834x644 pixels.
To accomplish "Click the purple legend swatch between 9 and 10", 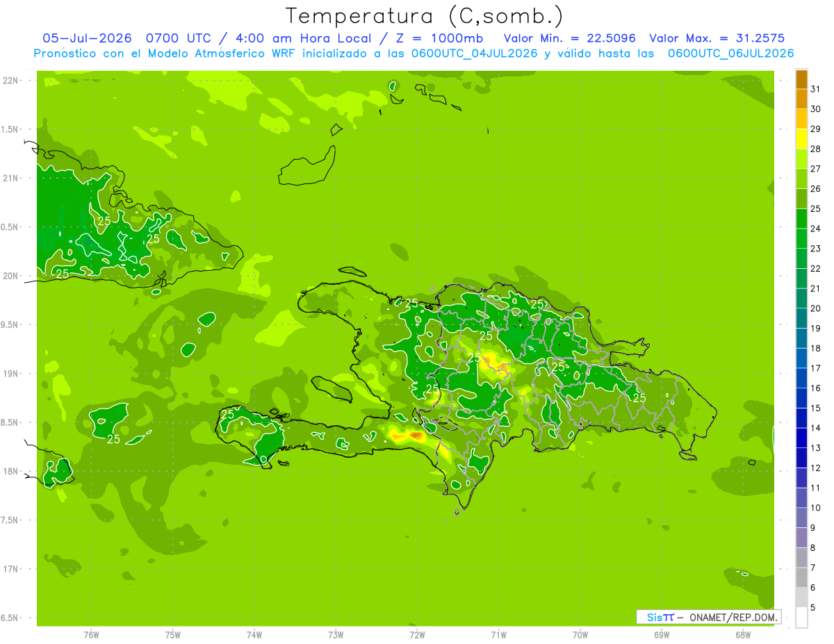I will point(801,518).
